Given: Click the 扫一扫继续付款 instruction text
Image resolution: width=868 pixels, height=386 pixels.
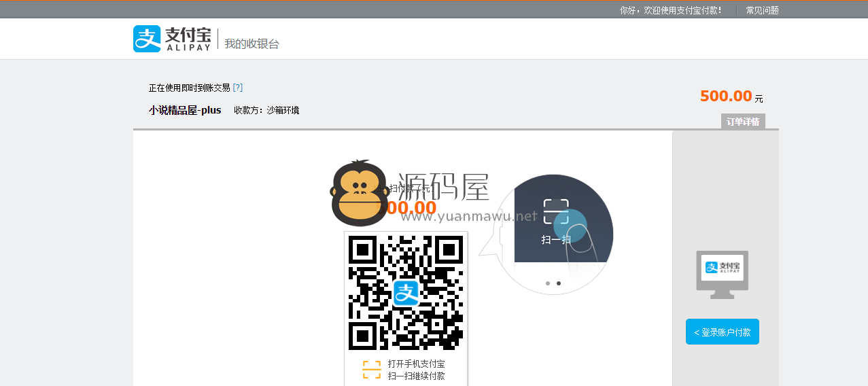Looking at the screenshot, I should click(417, 376).
